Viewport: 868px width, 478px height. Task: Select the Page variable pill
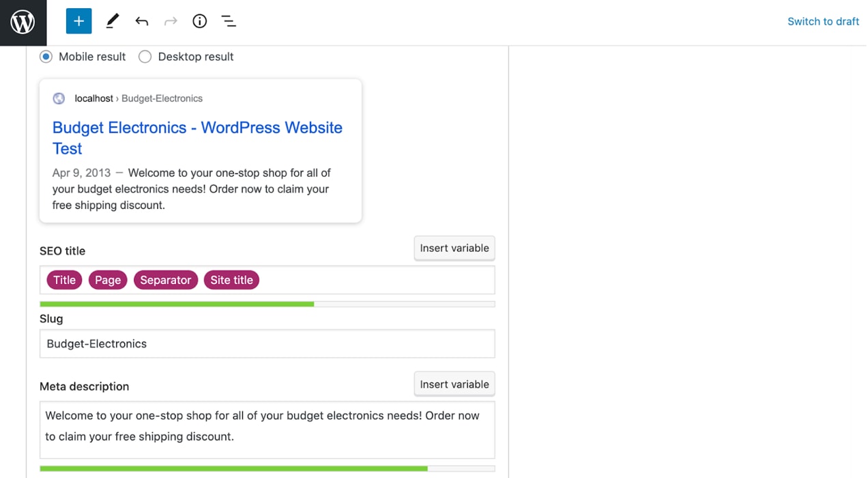[x=107, y=280]
